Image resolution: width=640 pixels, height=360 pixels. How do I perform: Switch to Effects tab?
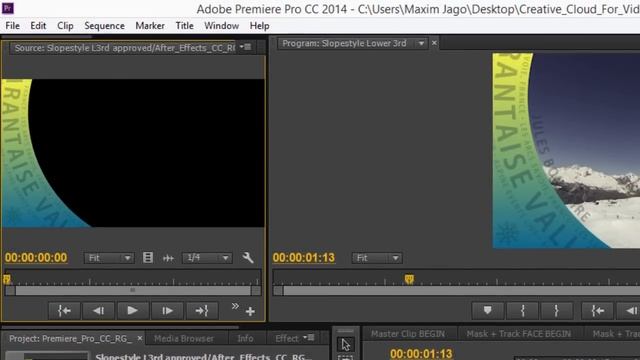click(287, 339)
